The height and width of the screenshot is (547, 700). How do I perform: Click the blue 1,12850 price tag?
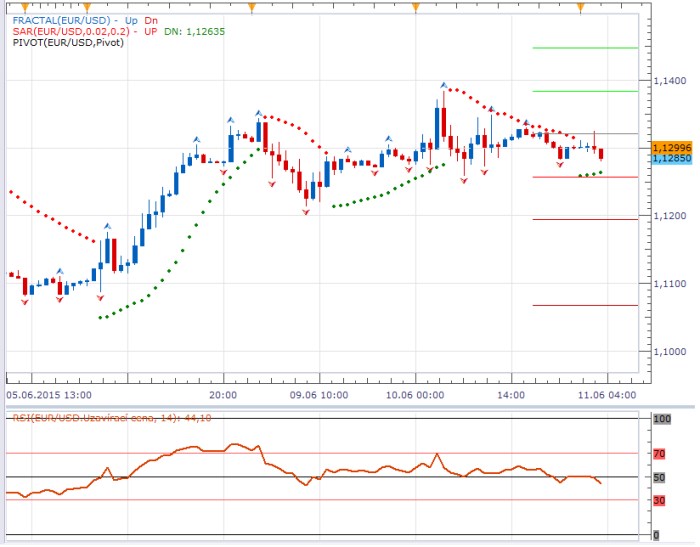[668, 158]
